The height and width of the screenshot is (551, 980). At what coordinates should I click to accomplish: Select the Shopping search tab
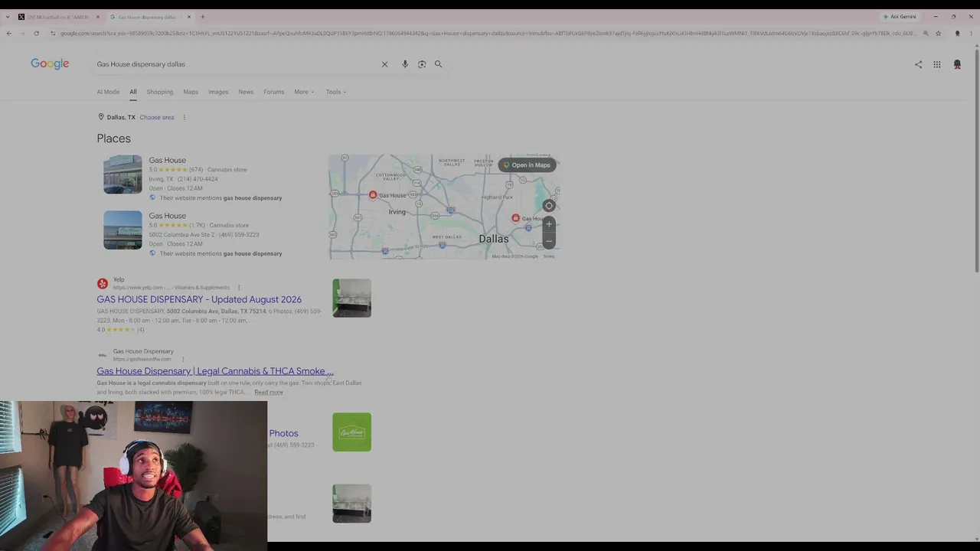click(x=160, y=92)
